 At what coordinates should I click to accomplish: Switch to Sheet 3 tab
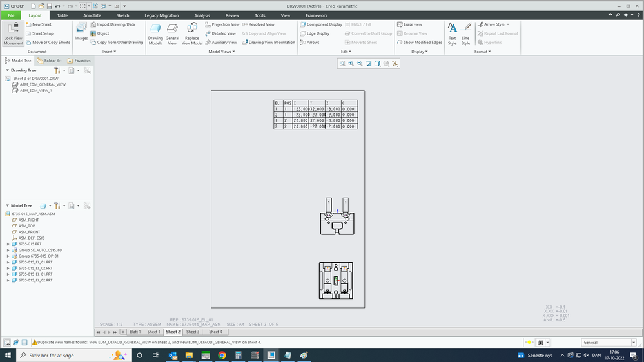[x=192, y=332]
